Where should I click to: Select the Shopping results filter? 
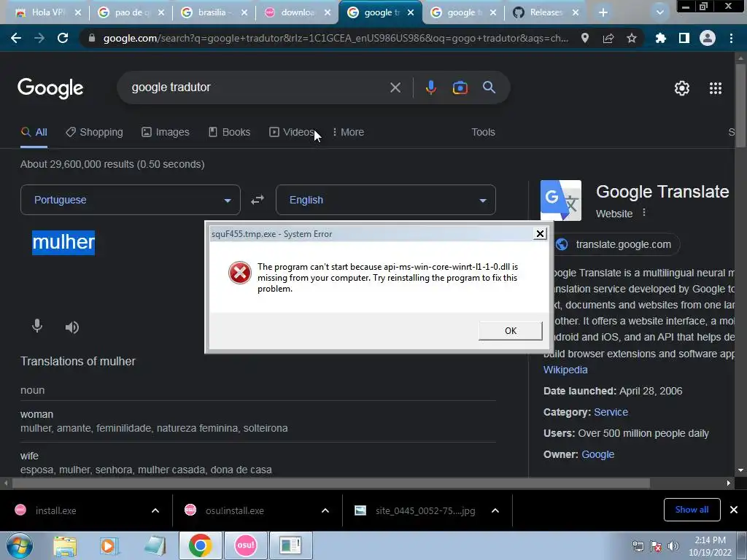click(94, 133)
